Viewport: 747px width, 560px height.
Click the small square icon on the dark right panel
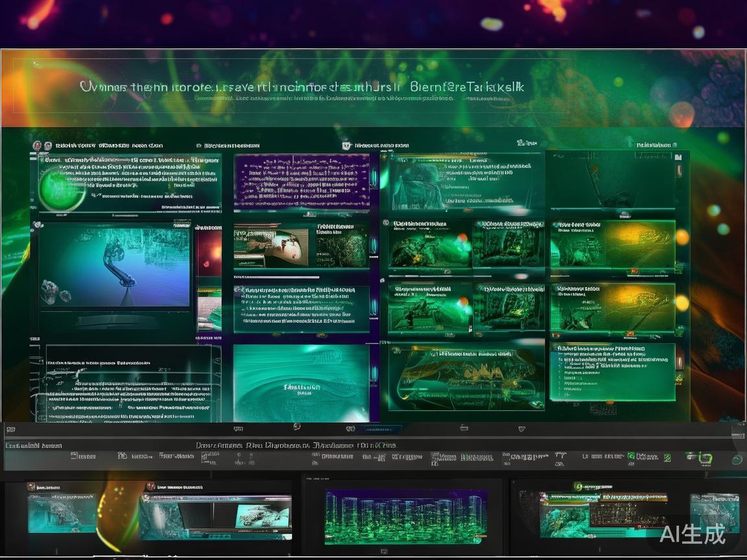678,157
